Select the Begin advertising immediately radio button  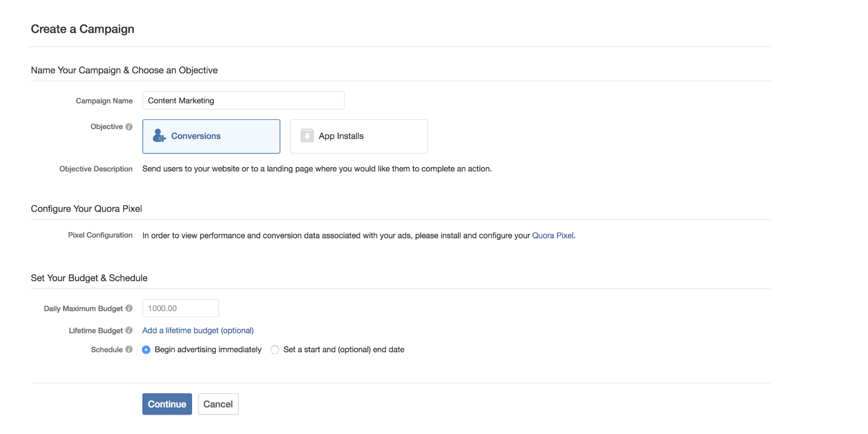pos(146,350)
